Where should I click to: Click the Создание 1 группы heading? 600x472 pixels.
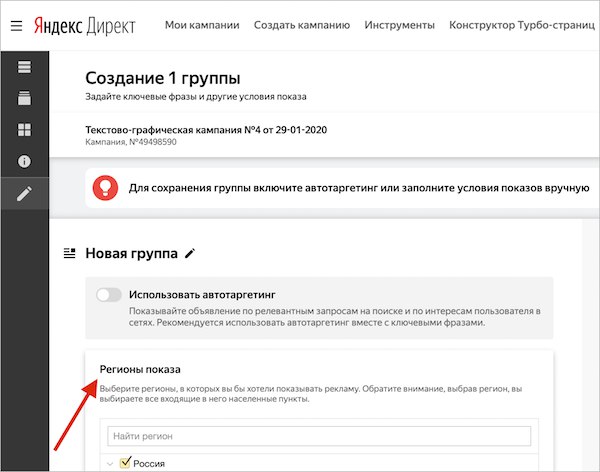point(163,78)
